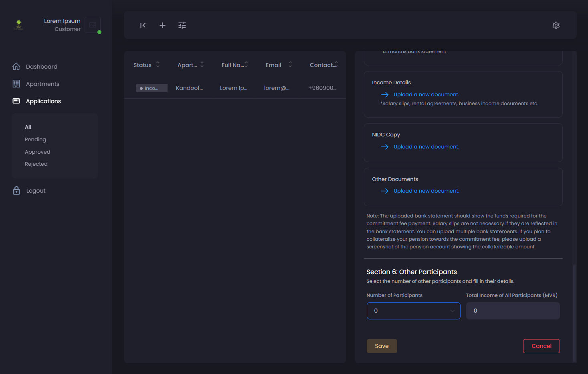Open settings gear icon
This screenshot has width=588, height=374.
556,25
